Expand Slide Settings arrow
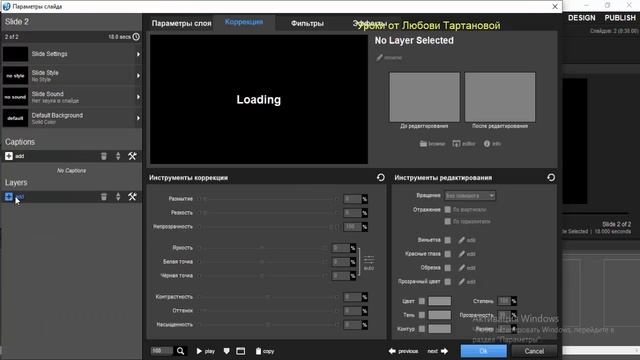This screenshot has height=360, width=640. 138,54
